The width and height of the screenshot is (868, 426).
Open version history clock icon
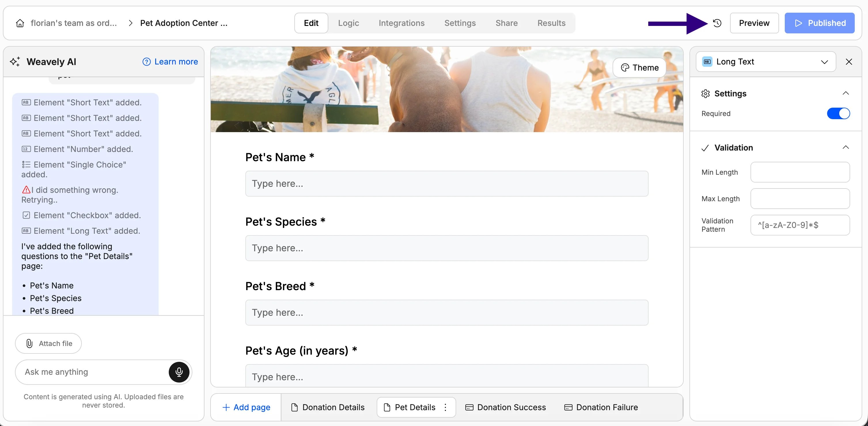[717, 23]
